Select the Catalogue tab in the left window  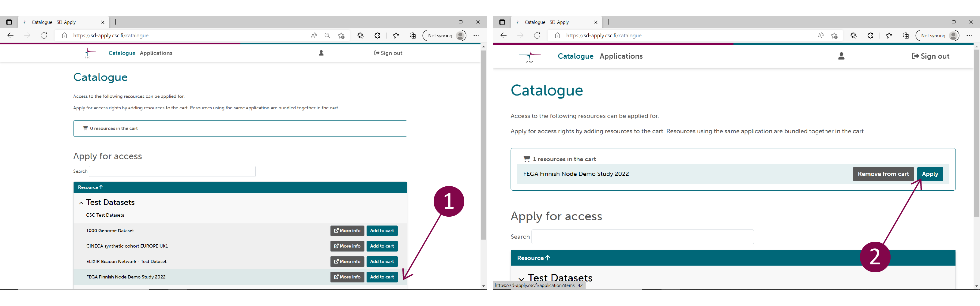[122, 53]
